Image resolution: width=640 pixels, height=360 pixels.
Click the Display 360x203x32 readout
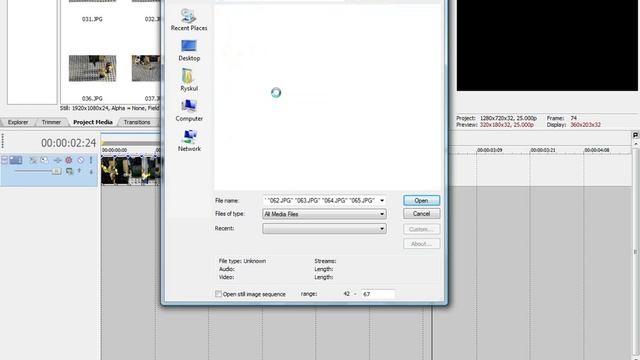[x=573, y=125]
